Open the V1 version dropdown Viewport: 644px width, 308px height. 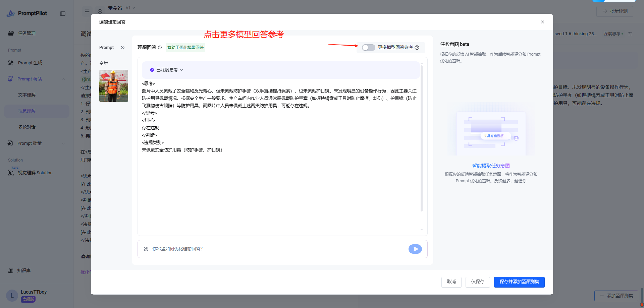click(x=130, y=8)
